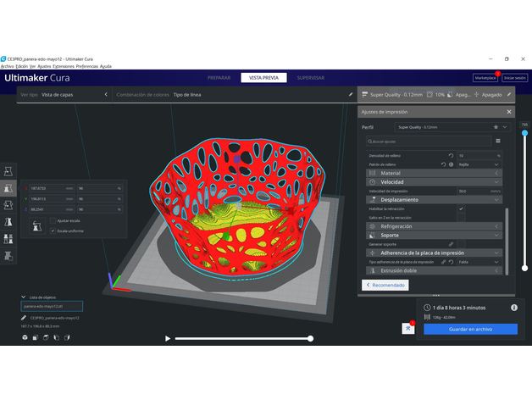Enable Ajustar escala checkbox

[x=53, y=220]
